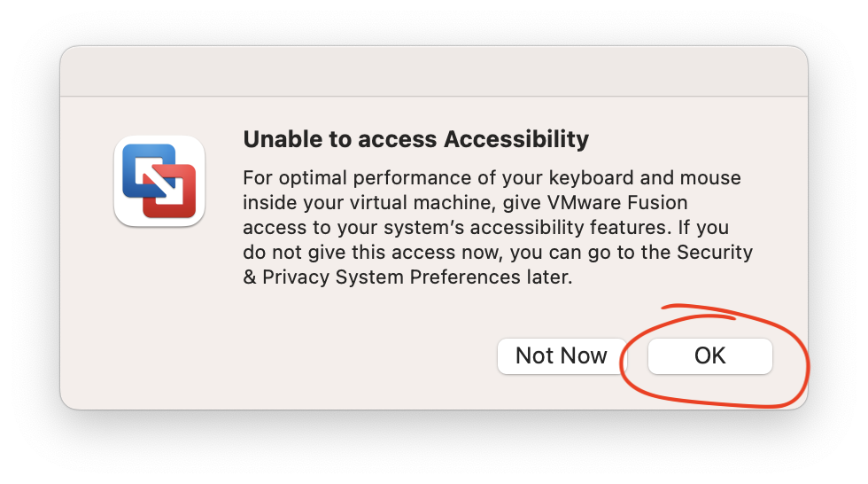The image size is (868, 484).
Task: Click the VMware Fusion app icon
Action: (x=159, y=181)
